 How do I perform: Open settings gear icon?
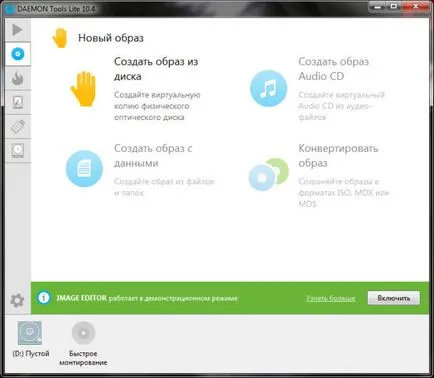(17, 300)
